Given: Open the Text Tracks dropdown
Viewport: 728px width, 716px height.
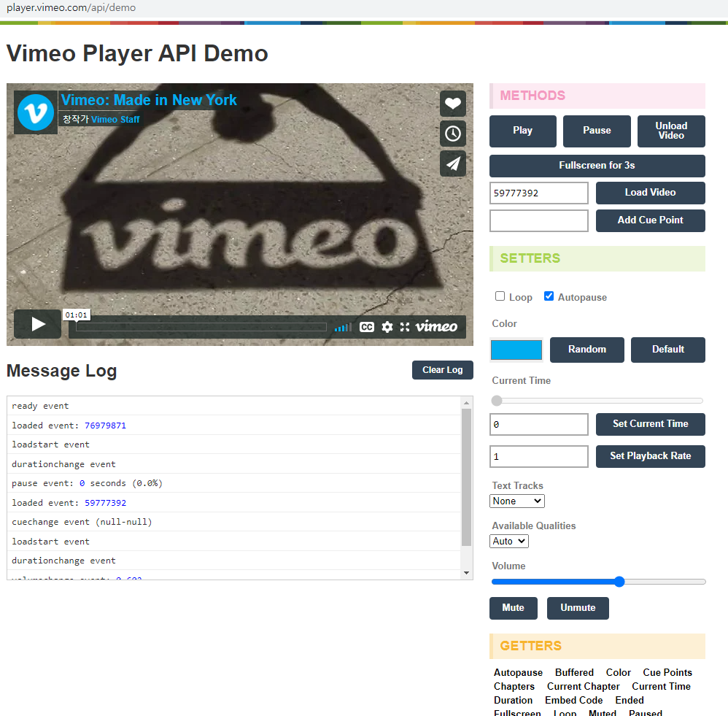Looking at the screenshot, I should [517, 501].
